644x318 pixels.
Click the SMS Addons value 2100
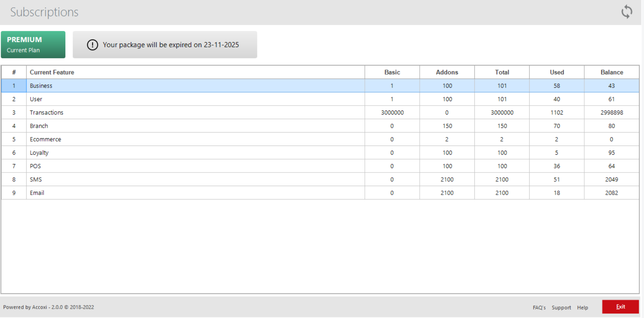(x=447, y=179)
